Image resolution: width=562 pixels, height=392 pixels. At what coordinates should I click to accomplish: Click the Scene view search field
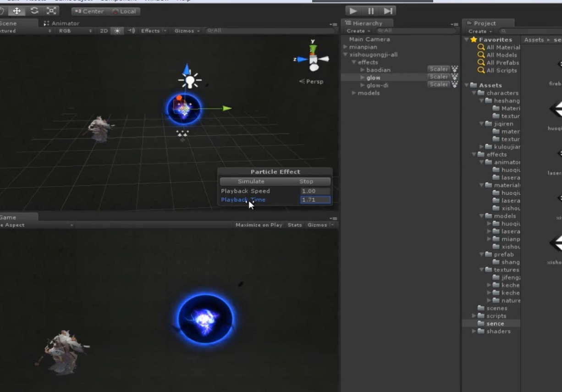(x=270, y=31)
